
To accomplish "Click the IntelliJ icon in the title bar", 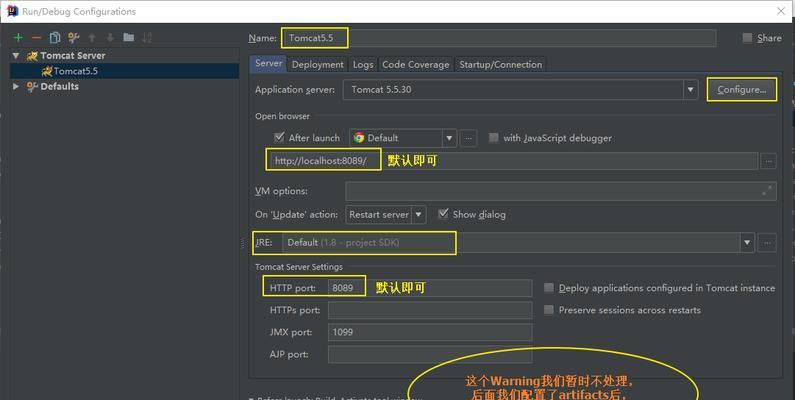I will point(12,11).
